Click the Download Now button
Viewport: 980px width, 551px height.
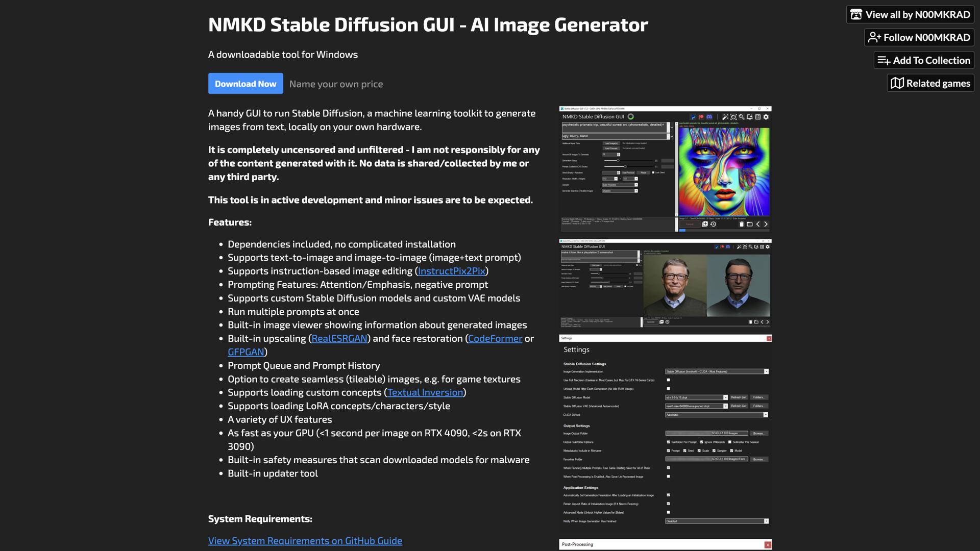tap(246, 83)
